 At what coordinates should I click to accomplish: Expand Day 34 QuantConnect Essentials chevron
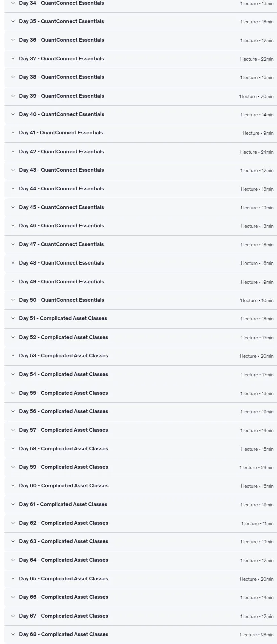(13, 3)
